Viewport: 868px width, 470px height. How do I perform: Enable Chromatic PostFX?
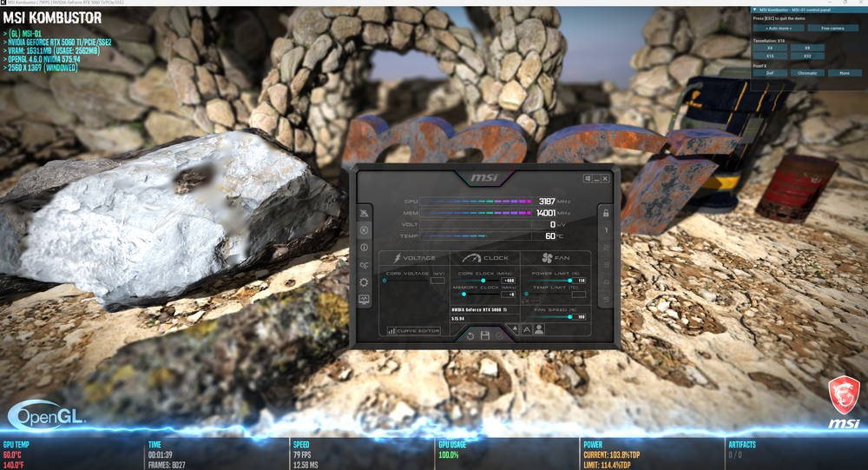point(807,73)
